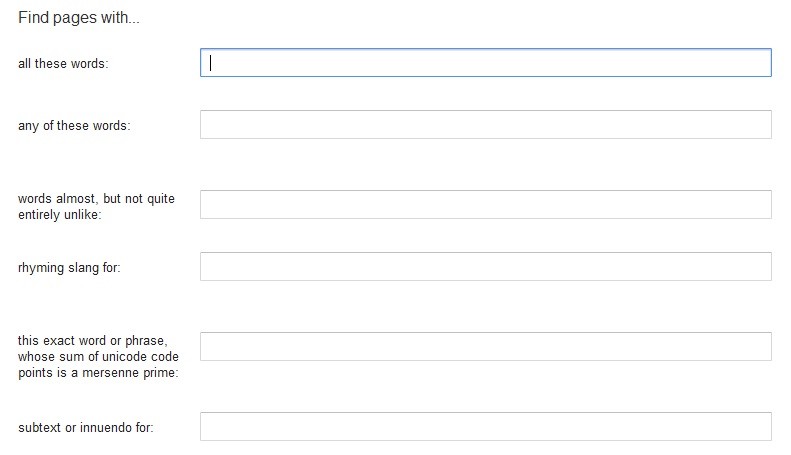Click the blinking text cursor in the first field
Image resolution: width=791 pixels, height=455 pixels.
211,63
